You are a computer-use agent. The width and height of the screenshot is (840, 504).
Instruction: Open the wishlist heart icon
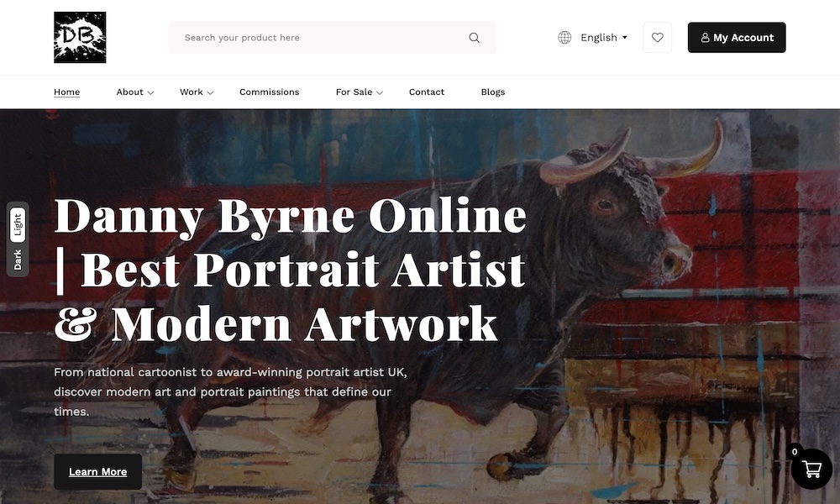click(x=658, y=38)
